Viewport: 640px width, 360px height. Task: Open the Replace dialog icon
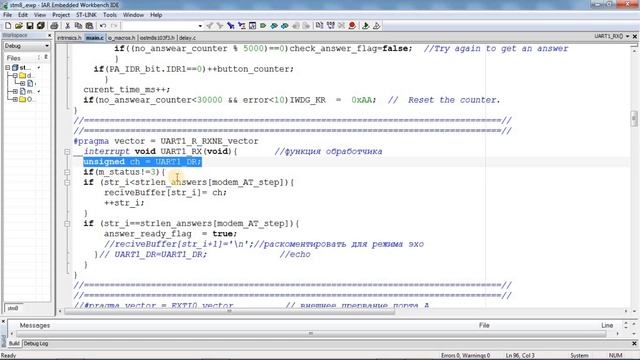[242, 26]
